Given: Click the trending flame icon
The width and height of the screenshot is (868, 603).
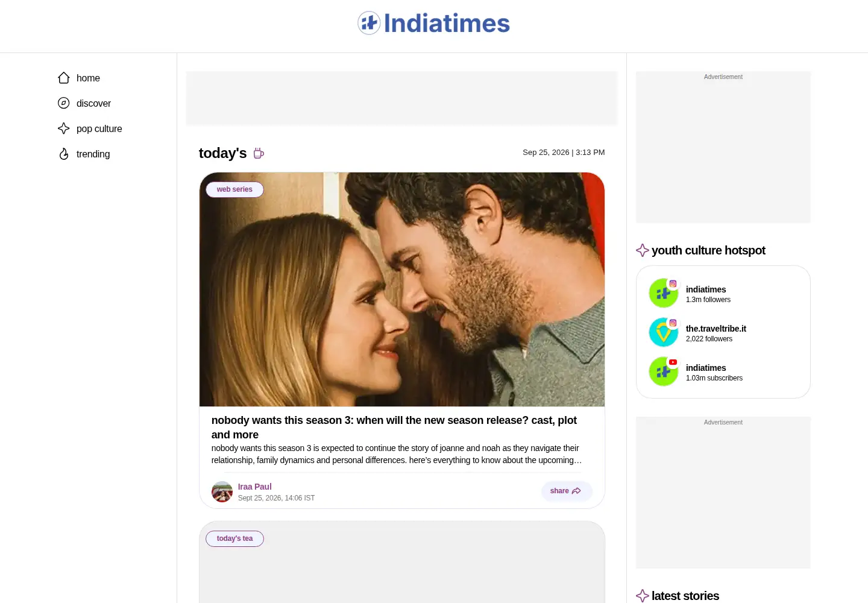Looking at the screenshot, I should coord(64,154).
